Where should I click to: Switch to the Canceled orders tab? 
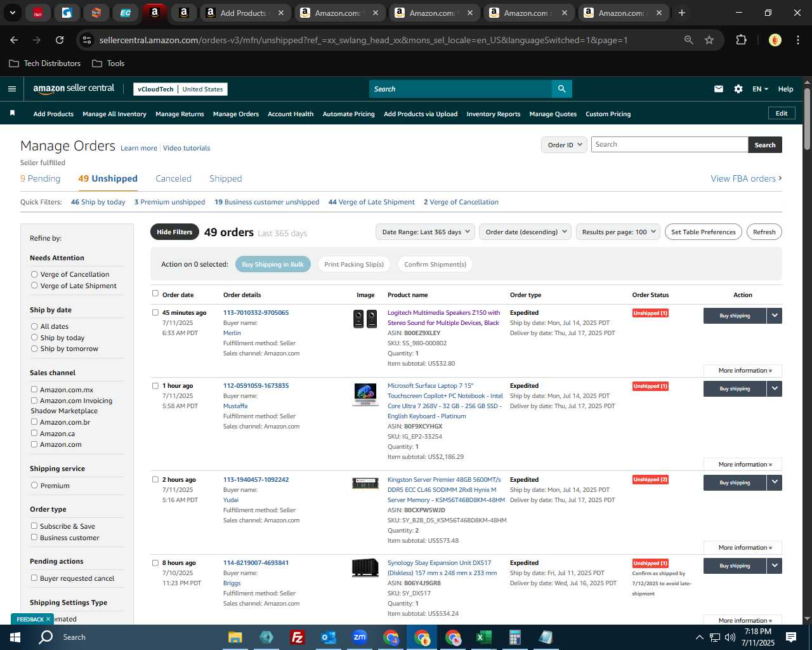173,178
